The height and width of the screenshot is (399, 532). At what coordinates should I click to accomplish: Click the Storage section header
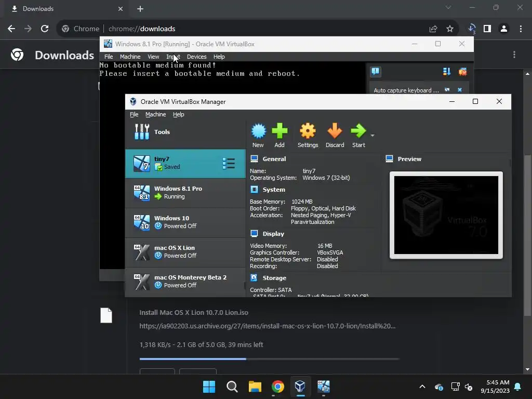[x=274, y=278]
